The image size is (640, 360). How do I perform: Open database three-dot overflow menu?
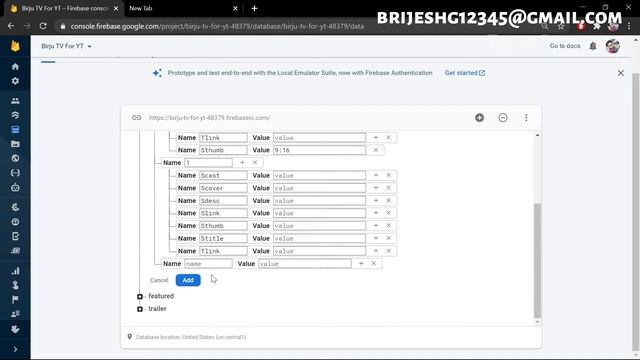526,118
